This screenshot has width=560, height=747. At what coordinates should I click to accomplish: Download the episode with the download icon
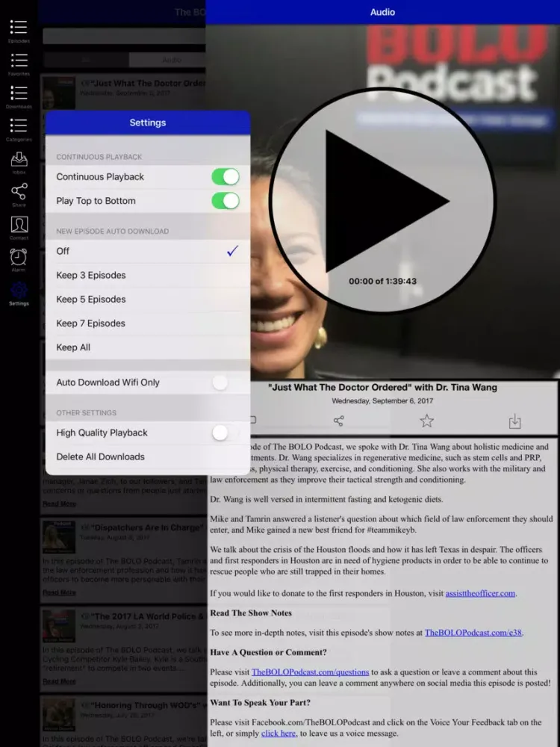click(x=514, y=421)
